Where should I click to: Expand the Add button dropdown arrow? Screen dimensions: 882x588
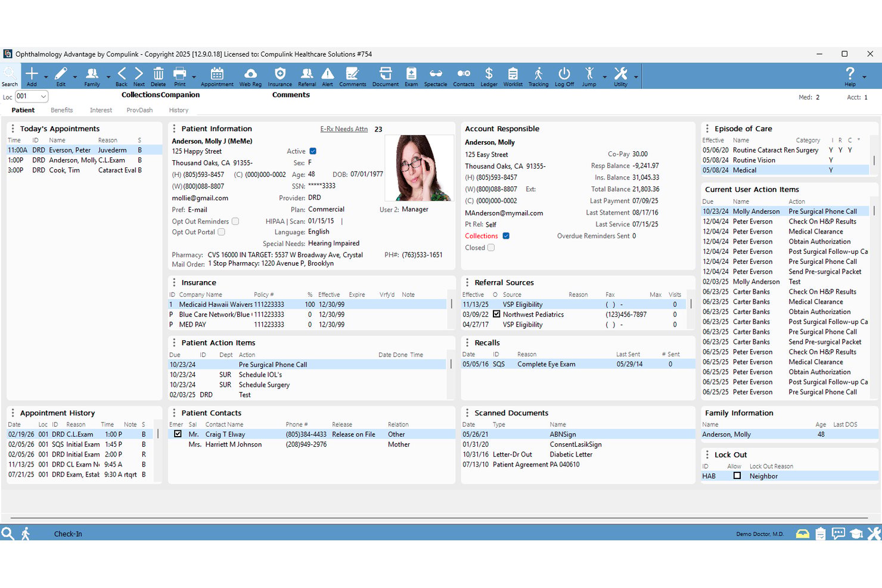point(46,77)
